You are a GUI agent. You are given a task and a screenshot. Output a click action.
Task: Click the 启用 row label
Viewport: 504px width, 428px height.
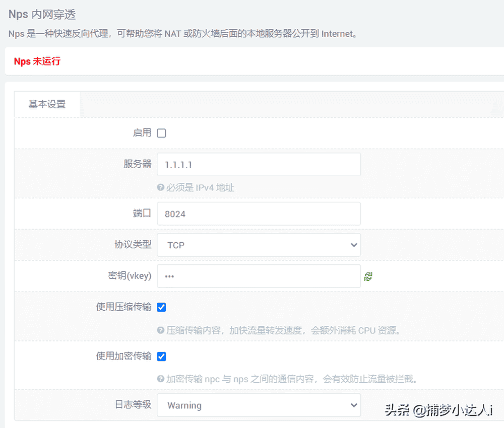click(143, 133)
